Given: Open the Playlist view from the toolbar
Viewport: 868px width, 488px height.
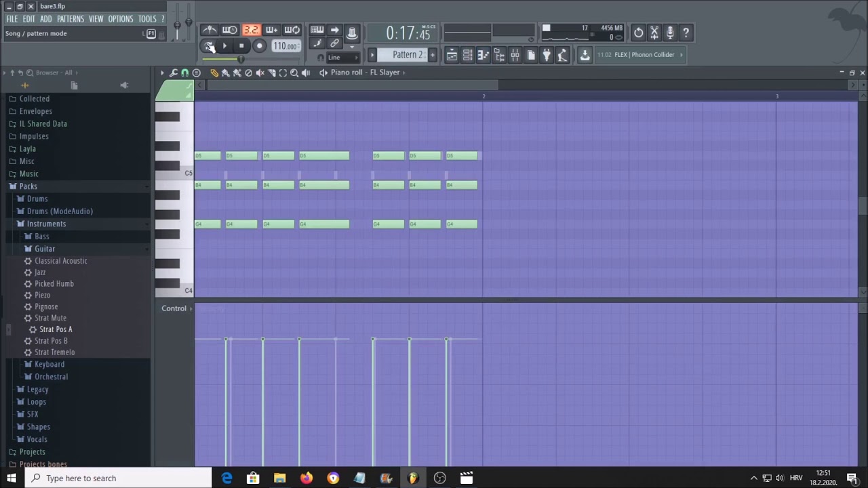Looking at the screenshot, I should [452, 55].
